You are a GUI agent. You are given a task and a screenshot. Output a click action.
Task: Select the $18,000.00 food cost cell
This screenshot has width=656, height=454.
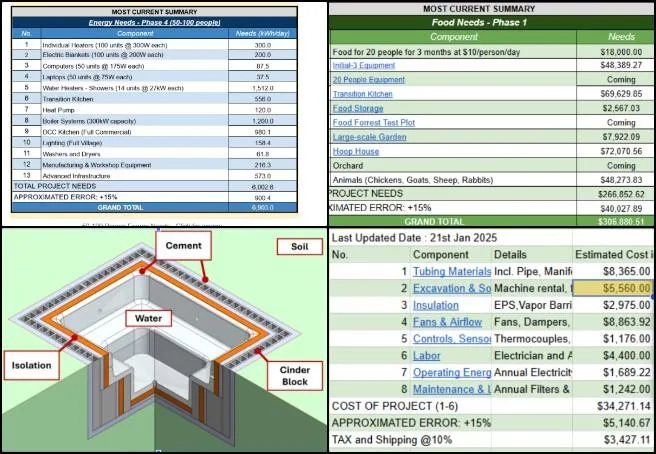(x=616, y=52)
